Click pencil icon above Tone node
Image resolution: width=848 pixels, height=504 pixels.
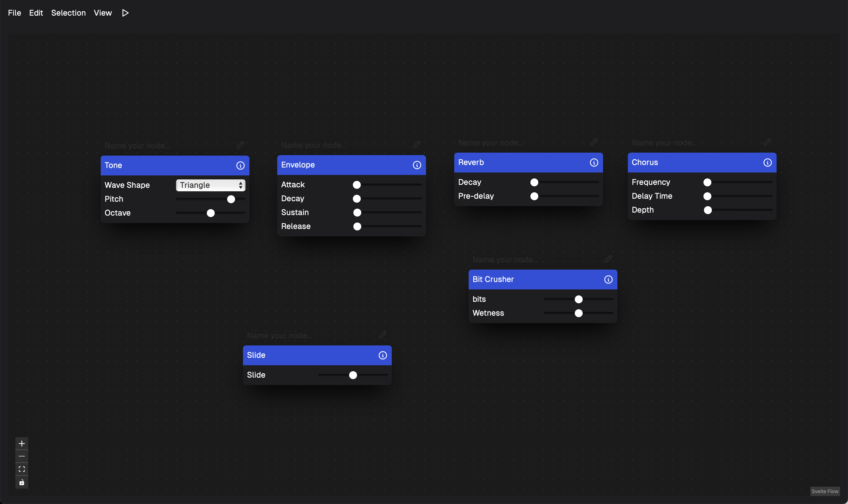pyautogui.click(x=240, y=145)
